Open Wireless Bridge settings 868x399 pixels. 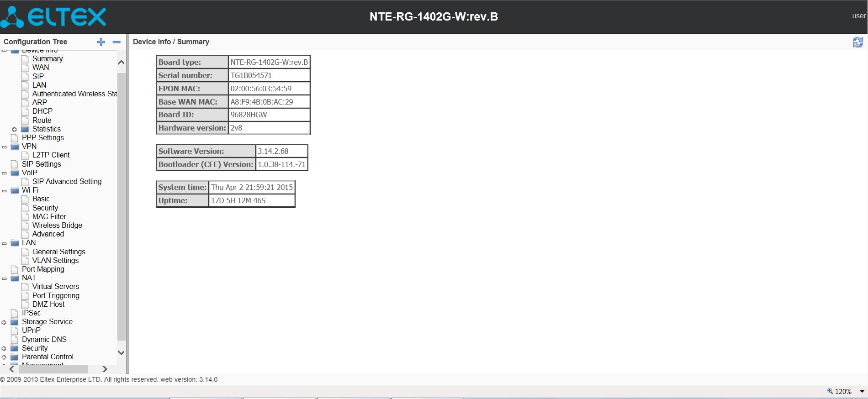pos(57,225)
